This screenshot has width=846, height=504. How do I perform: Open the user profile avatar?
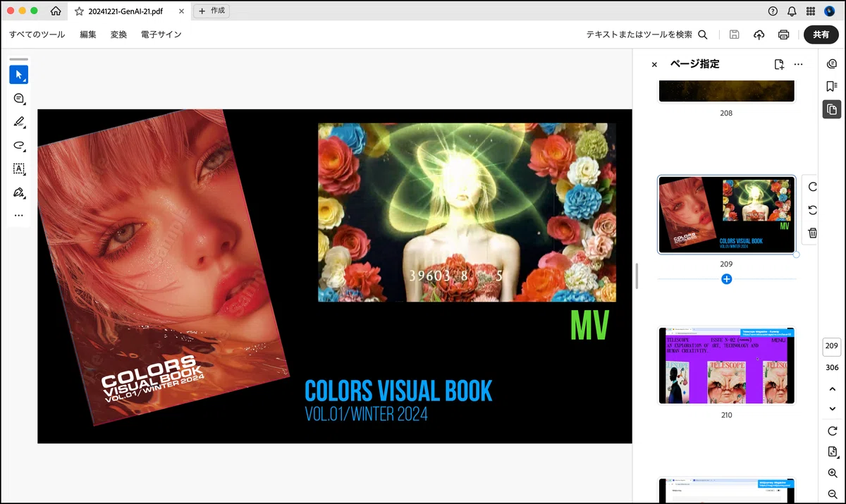(x=829, y=11)
